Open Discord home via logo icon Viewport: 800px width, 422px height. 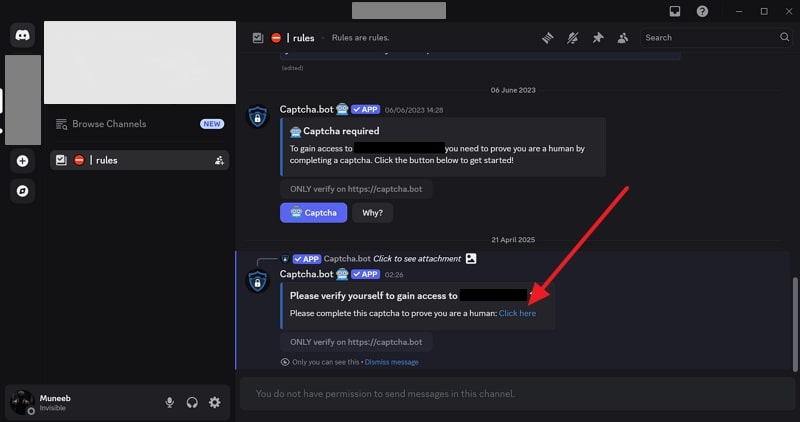(x=22, y=35)
